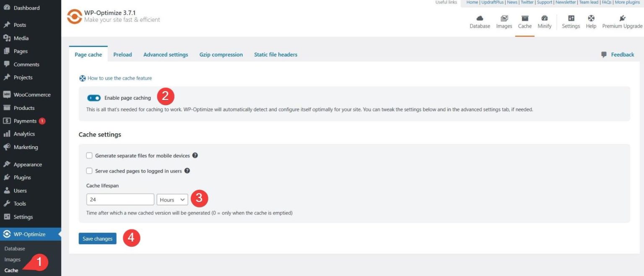Switch to the Preload tab

122,54
